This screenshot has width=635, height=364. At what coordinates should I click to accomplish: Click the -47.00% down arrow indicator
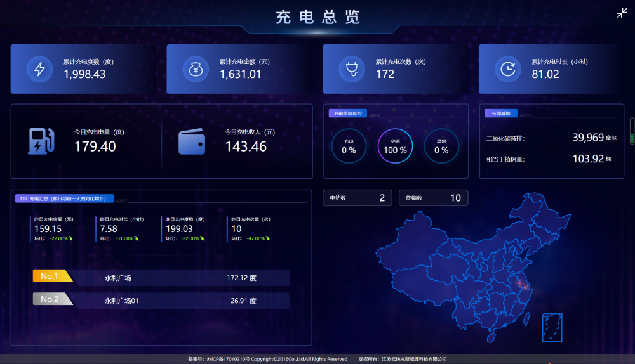click(268, 238)
